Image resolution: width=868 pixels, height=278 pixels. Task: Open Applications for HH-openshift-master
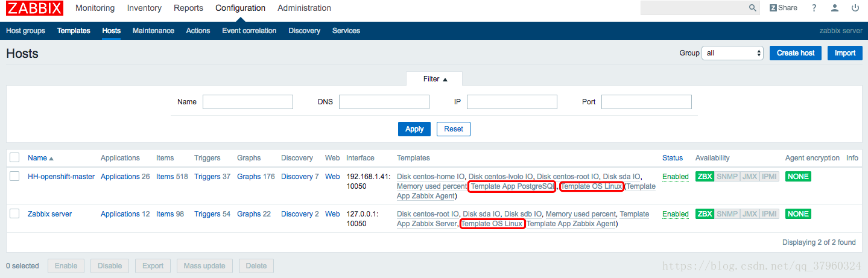pyautogui.click(x=120, y=177)
